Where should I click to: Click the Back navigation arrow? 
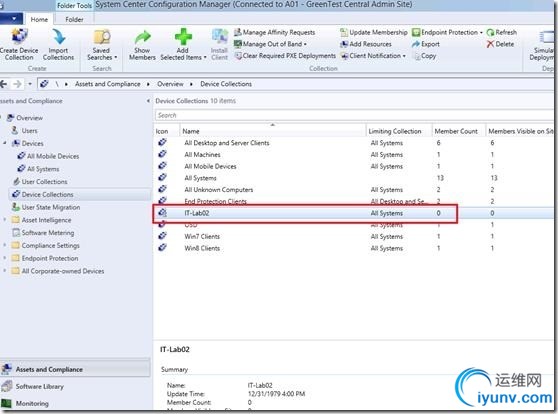[x=4, y=84]
